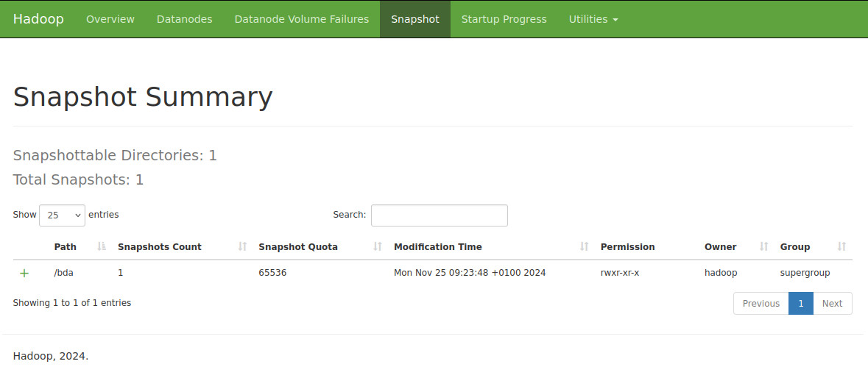Click the Modification Time sort arrows icon
The width and height of the screenshot is (868, 378).
click(x=584, y=246)
